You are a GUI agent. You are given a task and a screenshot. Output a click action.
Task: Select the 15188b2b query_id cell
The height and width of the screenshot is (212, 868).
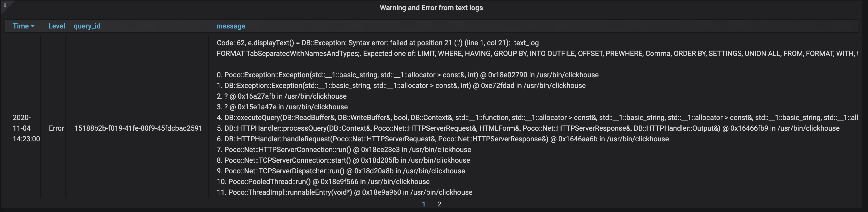point(138,128)
